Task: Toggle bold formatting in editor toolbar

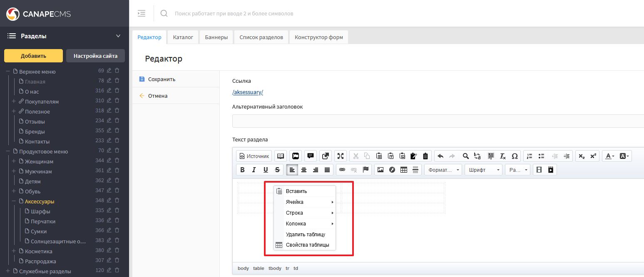Action: point(242,170)
